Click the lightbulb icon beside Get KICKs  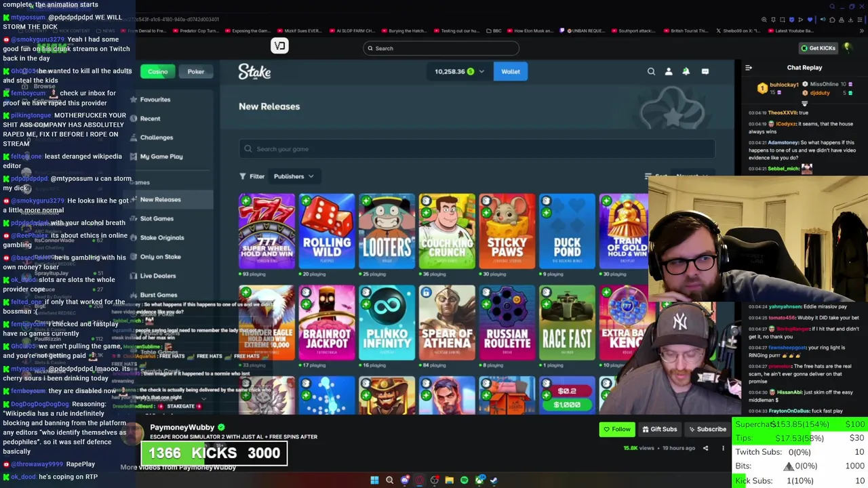tap(847, 47)
